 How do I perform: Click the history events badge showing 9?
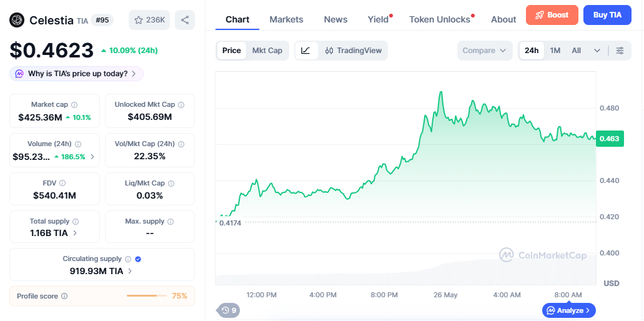pos(229,310)
